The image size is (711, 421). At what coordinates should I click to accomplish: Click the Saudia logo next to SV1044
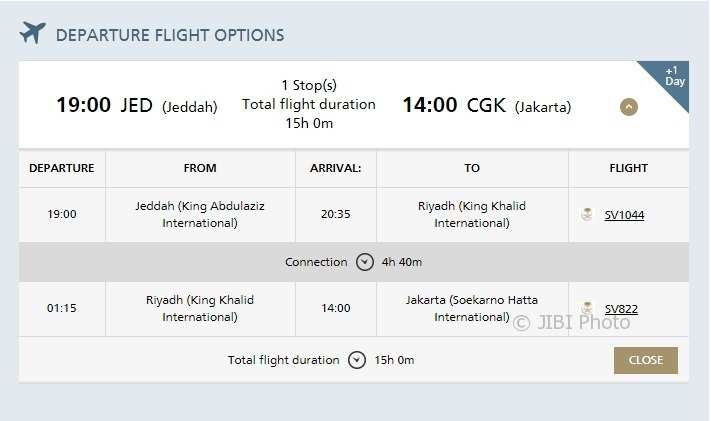point(587,214)
